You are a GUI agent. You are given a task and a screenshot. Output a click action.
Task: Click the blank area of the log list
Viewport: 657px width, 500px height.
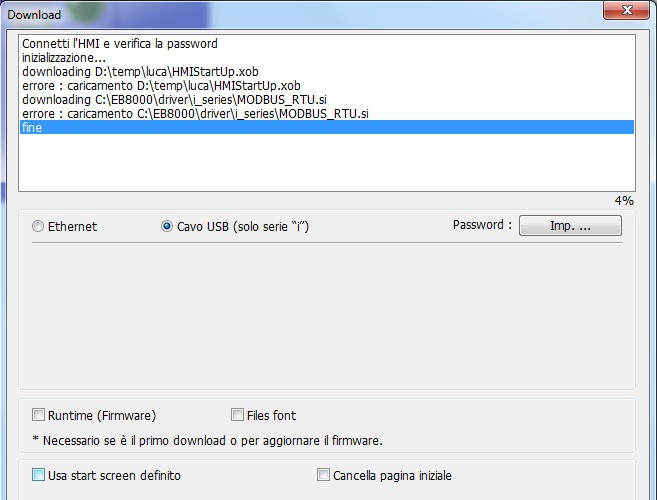327,163
